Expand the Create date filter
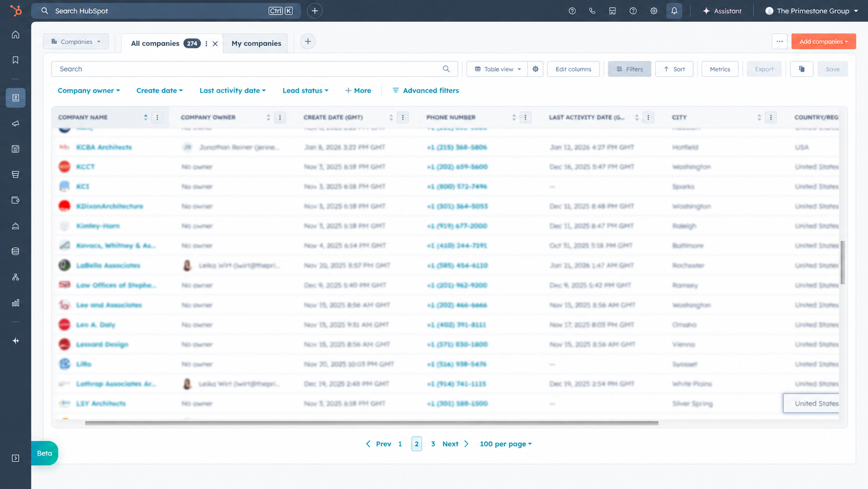Viewport: 868px width, 489px height. pyautogui.click(x=159, y=90)
